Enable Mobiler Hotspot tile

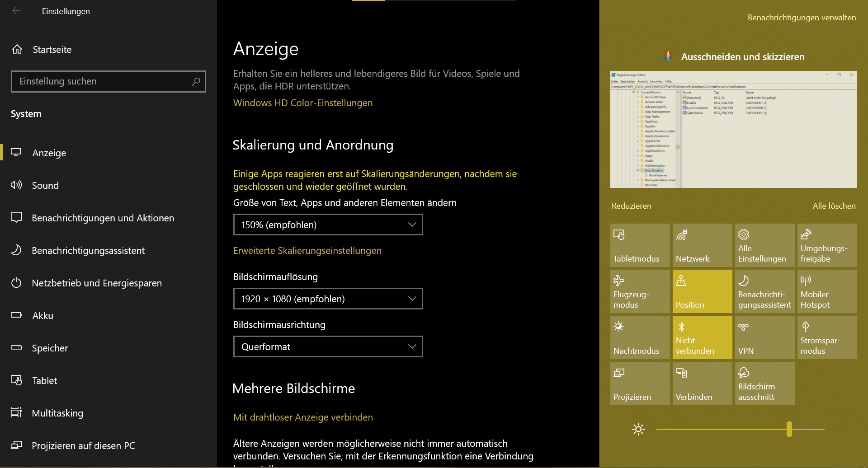tap(827, 291)
